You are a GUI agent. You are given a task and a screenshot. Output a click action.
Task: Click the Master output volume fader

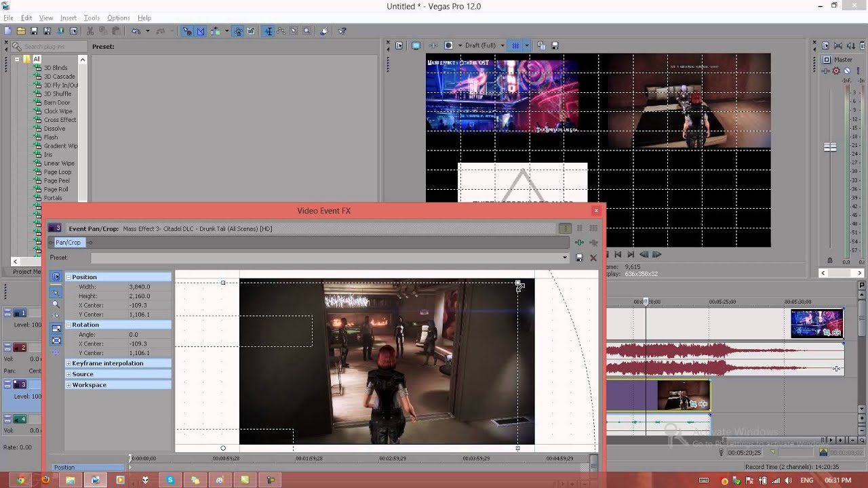(x=830, y=147)
